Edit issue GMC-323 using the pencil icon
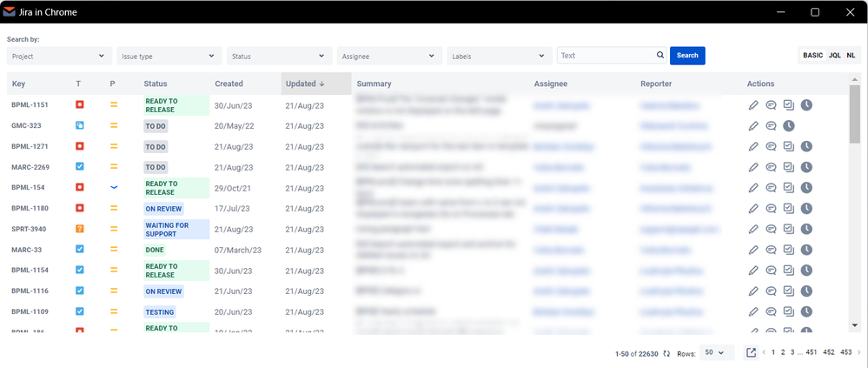This screenshot has height=368, width=868. [752, 126]
